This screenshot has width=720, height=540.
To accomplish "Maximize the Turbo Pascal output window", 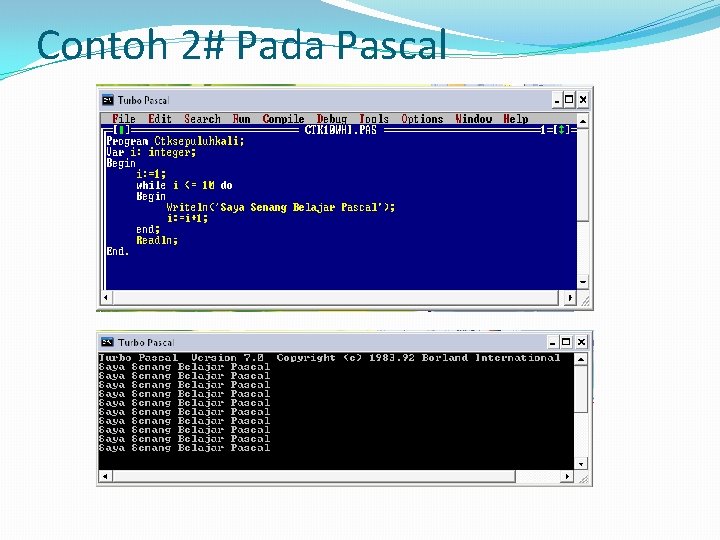I will click(566, 342).
